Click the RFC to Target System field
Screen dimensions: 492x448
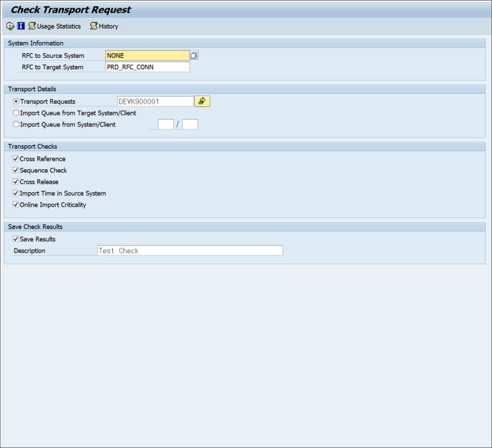(147, 67)
